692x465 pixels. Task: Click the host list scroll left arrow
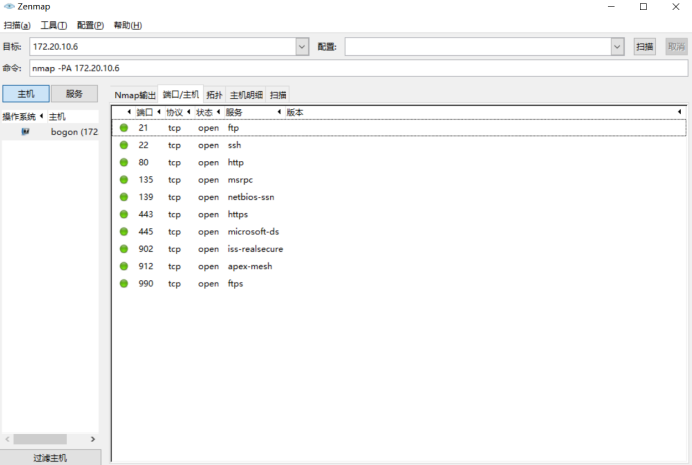(8, 439)
